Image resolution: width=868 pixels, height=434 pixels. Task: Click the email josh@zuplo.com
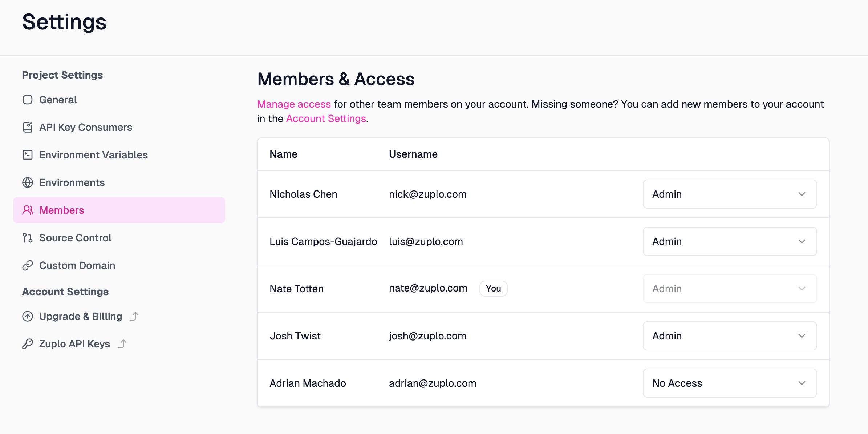coord(427,336)
